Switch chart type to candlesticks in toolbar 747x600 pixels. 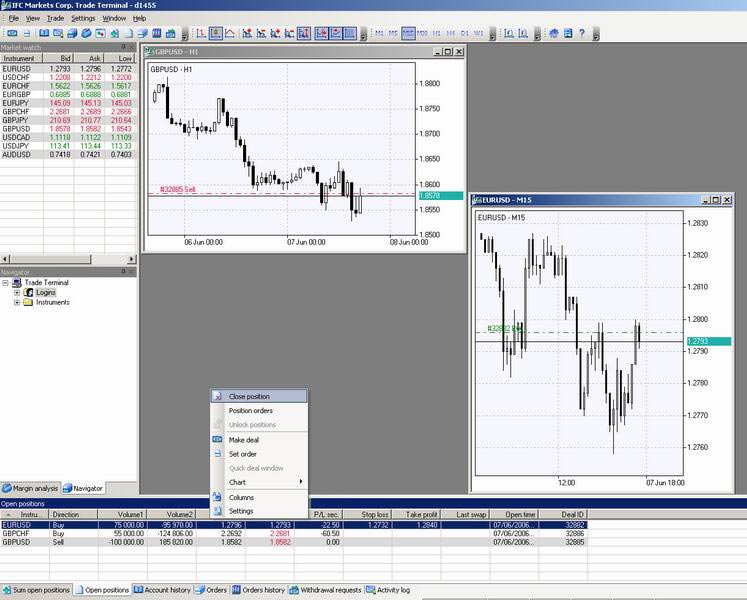point(214,33)
